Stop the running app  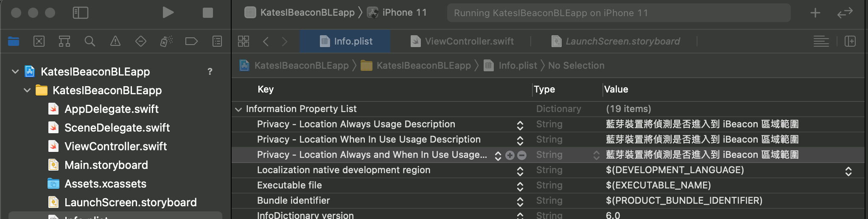click(208, 13)
